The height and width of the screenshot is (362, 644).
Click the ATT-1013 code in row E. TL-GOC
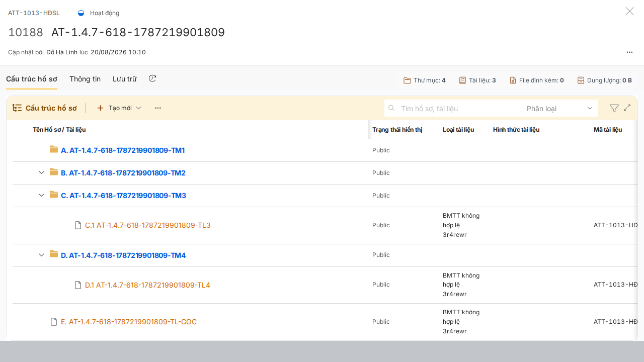pos(616,321)
